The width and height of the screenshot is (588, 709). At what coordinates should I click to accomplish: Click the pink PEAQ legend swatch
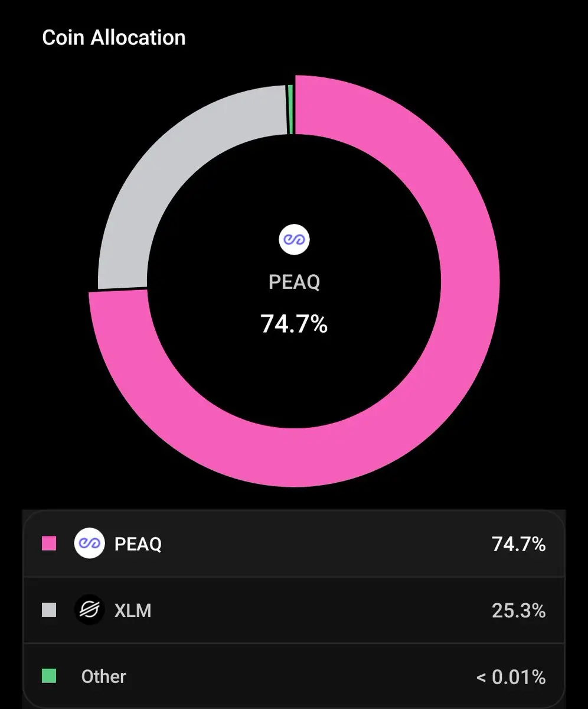coord(49,544)
